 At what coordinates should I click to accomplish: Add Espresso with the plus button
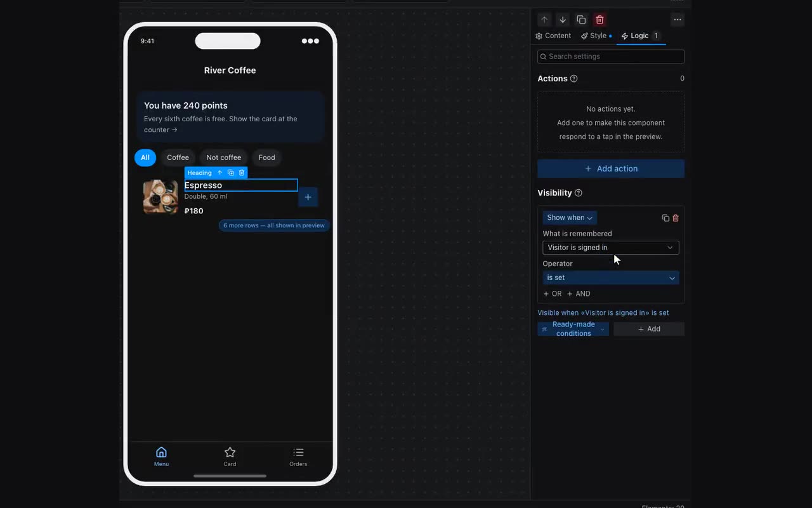pos(308,197)
